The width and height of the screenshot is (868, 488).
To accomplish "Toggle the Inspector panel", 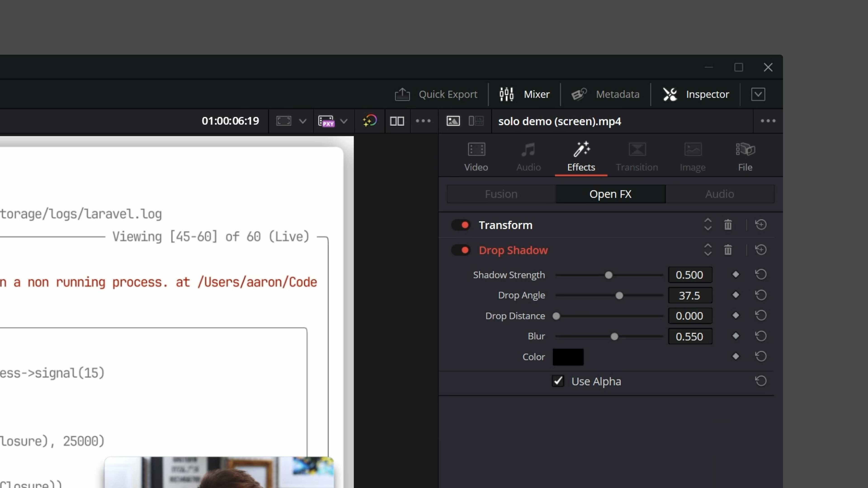I will click(696, 94).
